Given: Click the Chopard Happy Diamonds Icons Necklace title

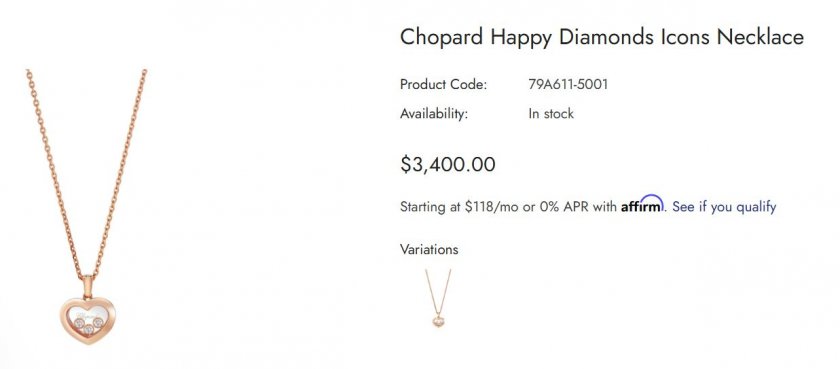Looking at the screenshot, I should click(602, 37).
